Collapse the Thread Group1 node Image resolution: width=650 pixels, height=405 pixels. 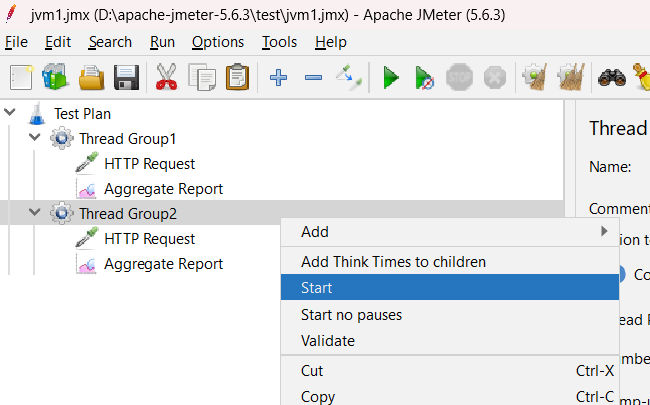[x=35, y=137]
